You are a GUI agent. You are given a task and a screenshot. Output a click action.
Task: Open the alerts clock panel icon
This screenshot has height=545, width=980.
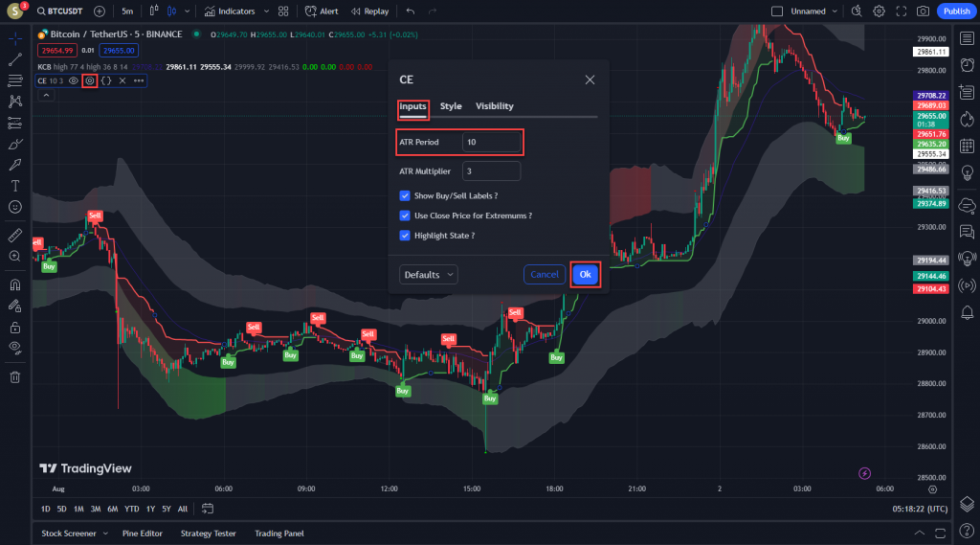(x=967, y=65)
